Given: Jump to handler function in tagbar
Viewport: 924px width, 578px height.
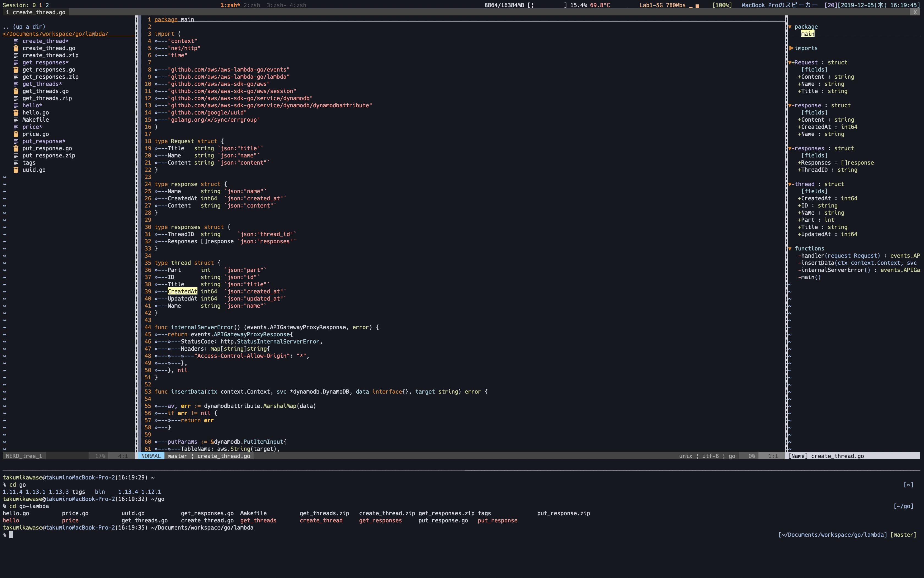Looking at the screenshot, I should point(859,256).
